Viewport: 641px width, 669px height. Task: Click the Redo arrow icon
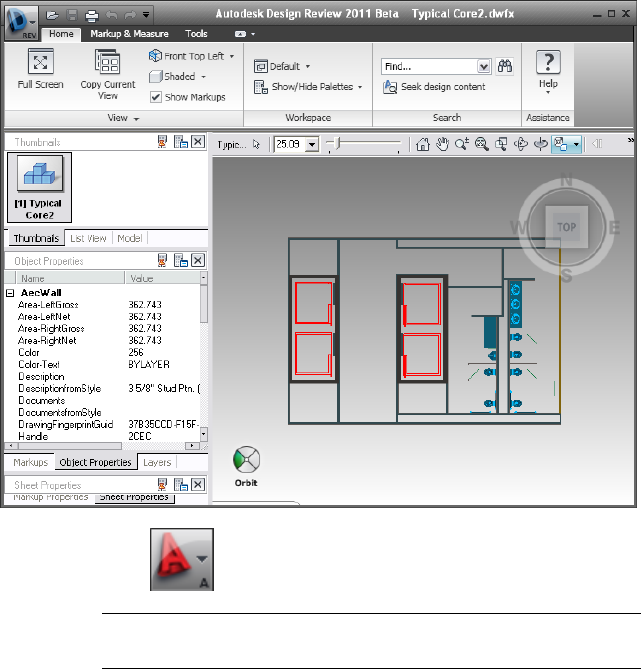coord(130,15)
